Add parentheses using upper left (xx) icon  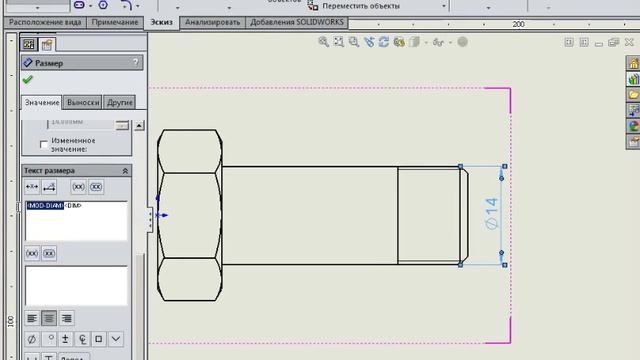pyautogui.click(x=78, y=187)
